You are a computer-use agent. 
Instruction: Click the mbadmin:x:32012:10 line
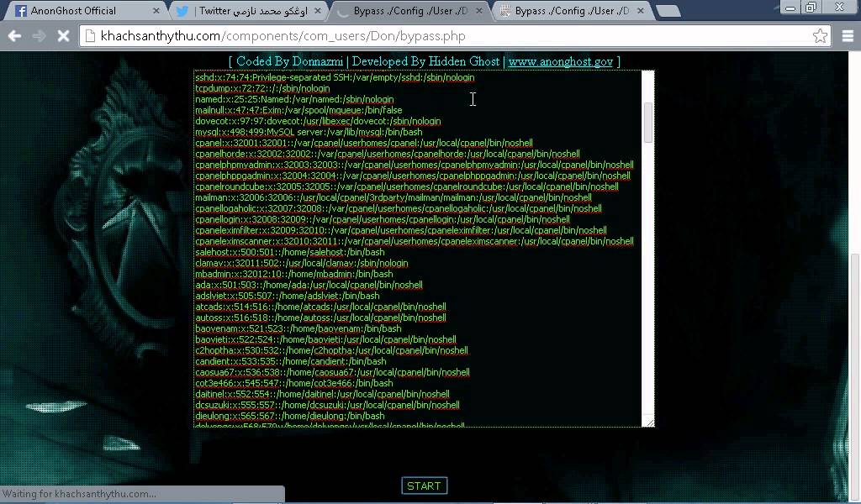pos(293,274)
